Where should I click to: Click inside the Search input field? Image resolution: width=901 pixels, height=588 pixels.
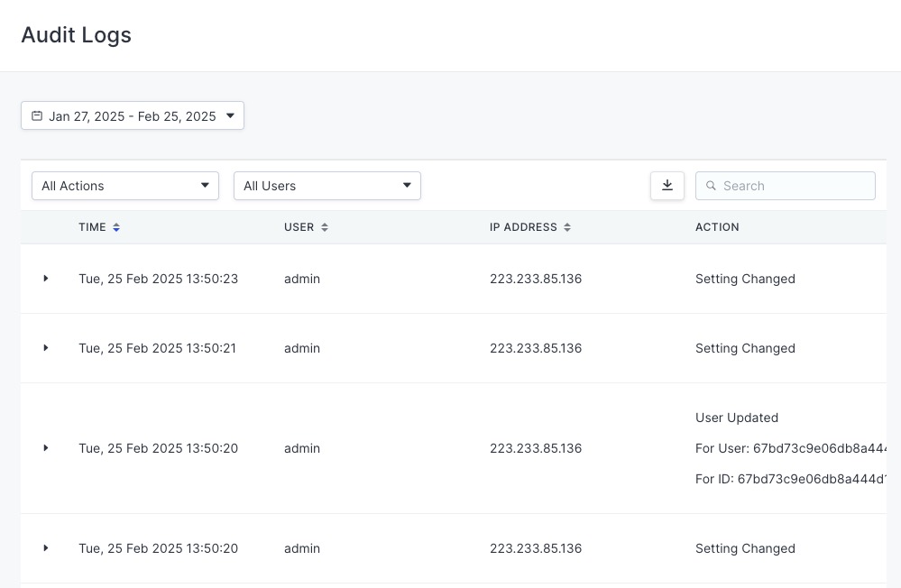785,186
